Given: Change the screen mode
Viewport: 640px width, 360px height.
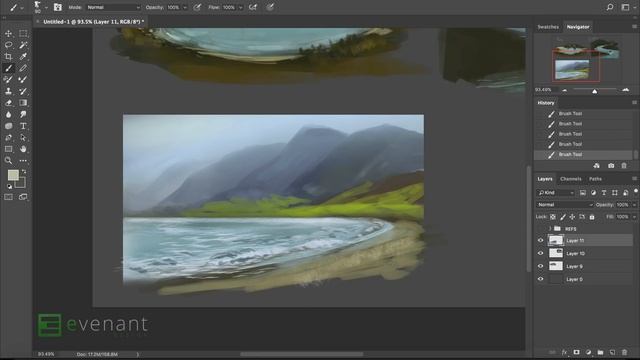Looking at the screenshot, I should coord(23,197).
